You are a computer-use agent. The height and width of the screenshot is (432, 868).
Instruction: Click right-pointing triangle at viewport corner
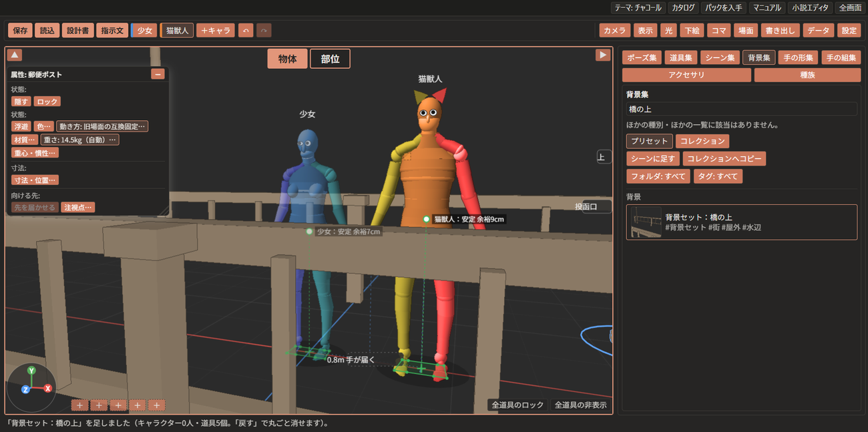[x=603, y=55]
